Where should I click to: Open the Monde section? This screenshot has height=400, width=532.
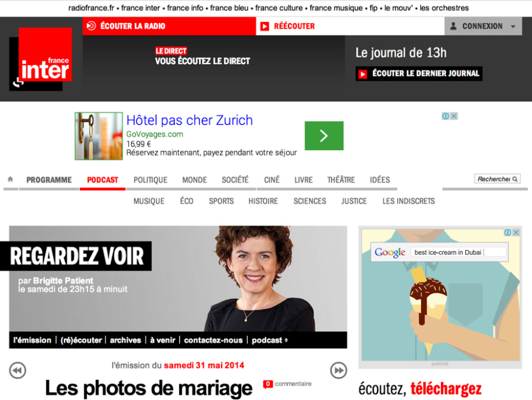[194, 179]
